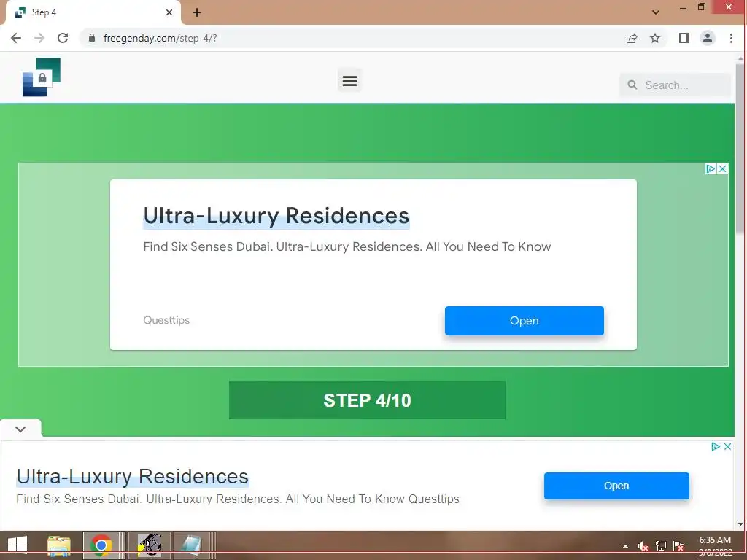747x560 pixels.
Task: Click the muted volume tray icon
Action: 643,546
